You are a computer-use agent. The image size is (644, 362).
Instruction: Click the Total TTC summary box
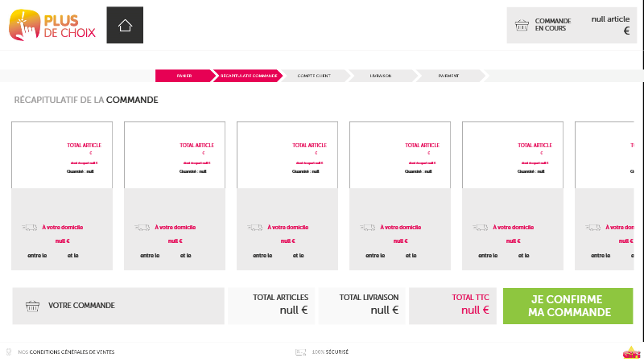(453, 306)
